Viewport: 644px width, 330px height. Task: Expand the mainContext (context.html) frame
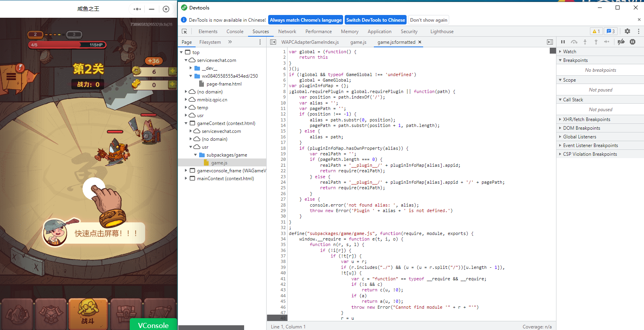tap(186, 179)
